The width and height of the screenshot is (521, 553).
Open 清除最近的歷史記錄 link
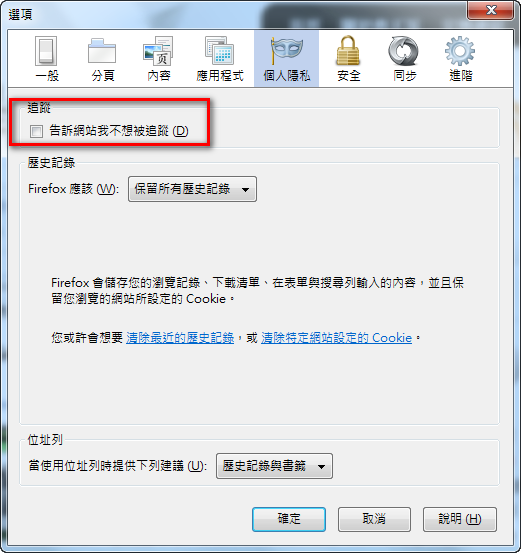tap(180, 338)
